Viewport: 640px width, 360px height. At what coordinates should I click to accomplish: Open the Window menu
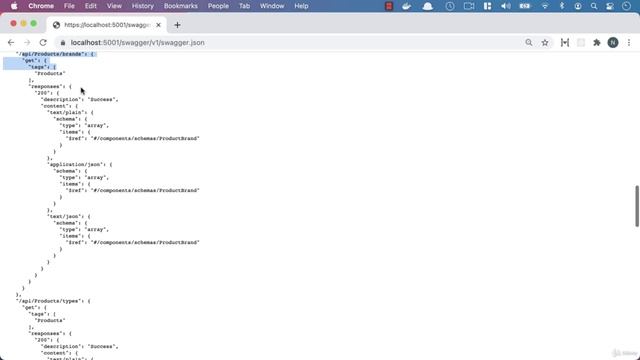pyautogui.click(x=272, y=6)
